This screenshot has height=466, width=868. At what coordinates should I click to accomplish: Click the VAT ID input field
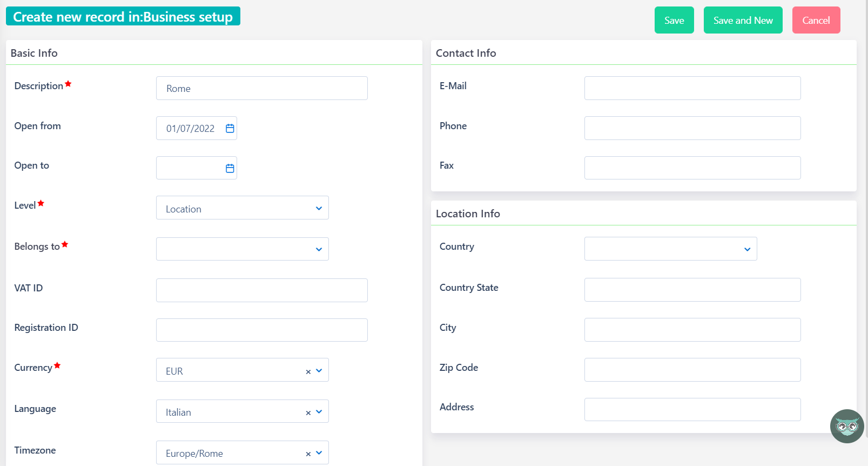(x=261, y=290)
